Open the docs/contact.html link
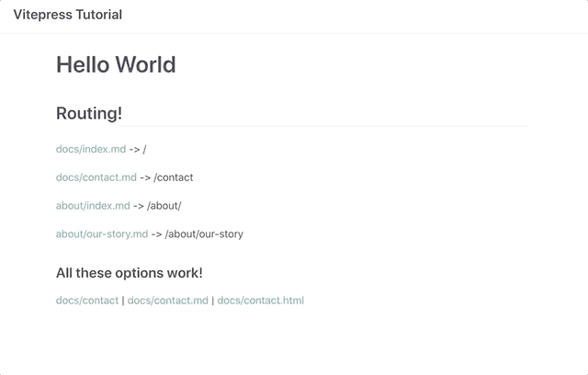 (260, 301)
